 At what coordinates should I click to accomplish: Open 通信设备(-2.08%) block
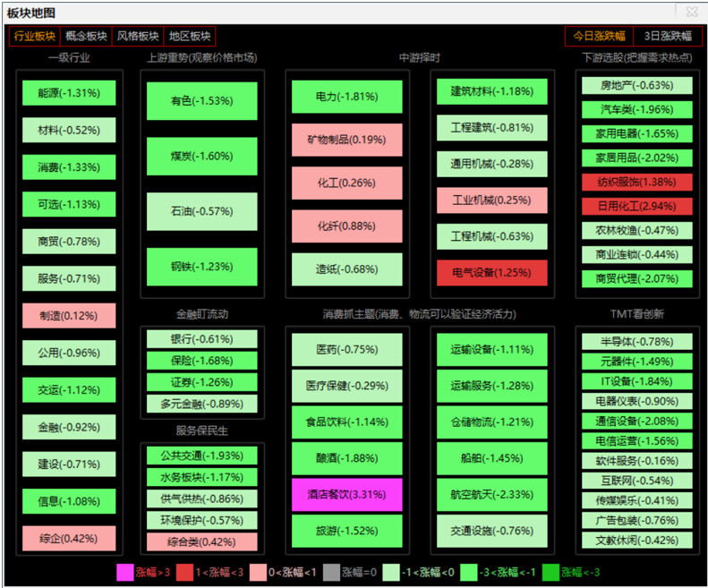coord(637,422)
